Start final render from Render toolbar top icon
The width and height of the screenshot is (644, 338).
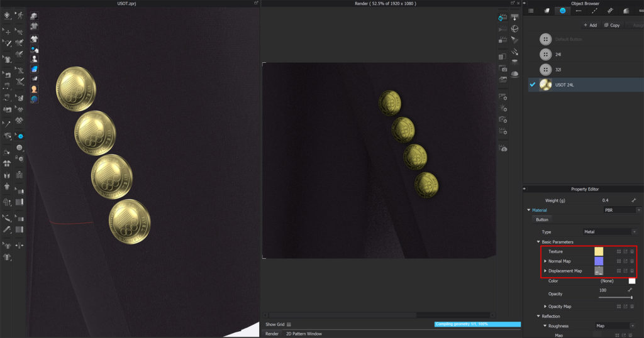pyautogui.click(x=502, y=18)
